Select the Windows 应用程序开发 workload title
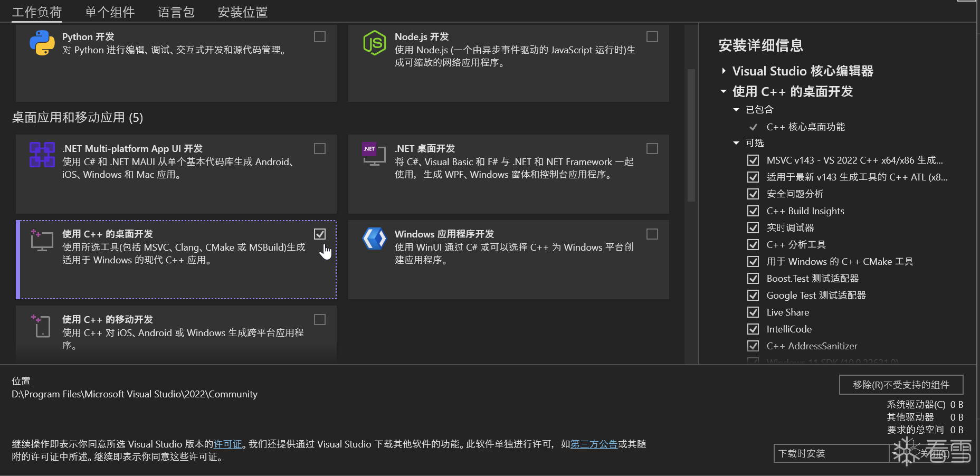Viewport: 980px width, 476px height. [444, 234]
